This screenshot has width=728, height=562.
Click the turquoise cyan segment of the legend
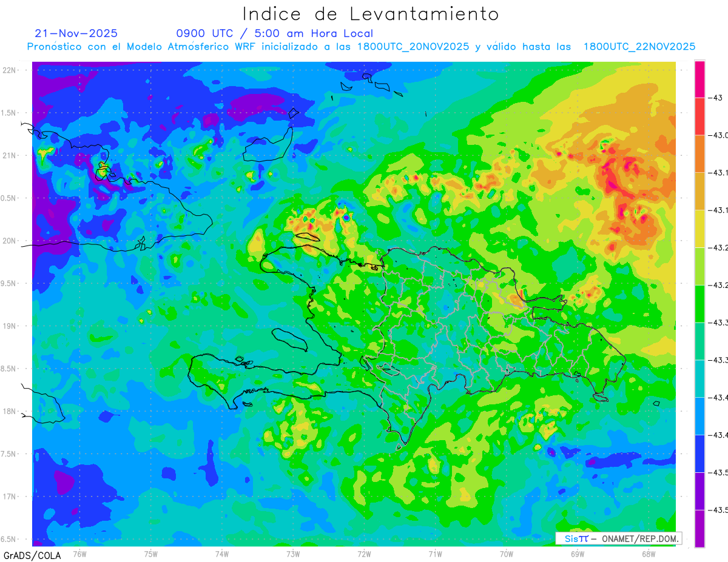[699, 378]
